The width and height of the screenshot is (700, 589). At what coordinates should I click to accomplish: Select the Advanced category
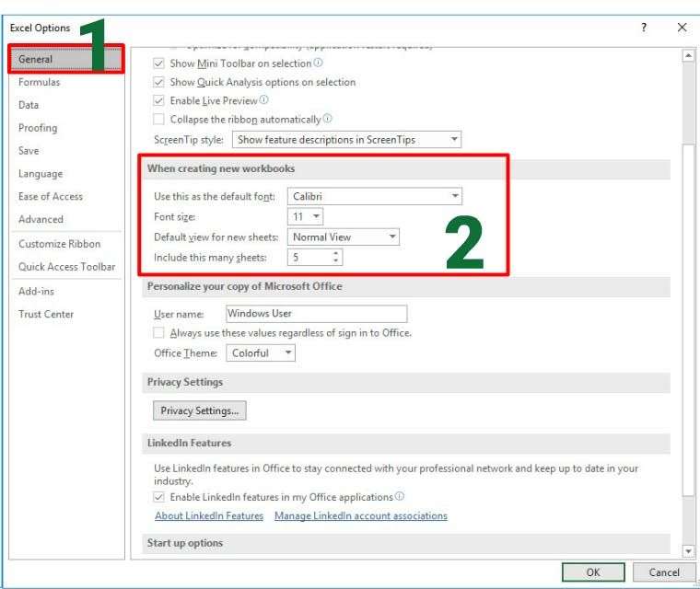click(x=66, y=219)
